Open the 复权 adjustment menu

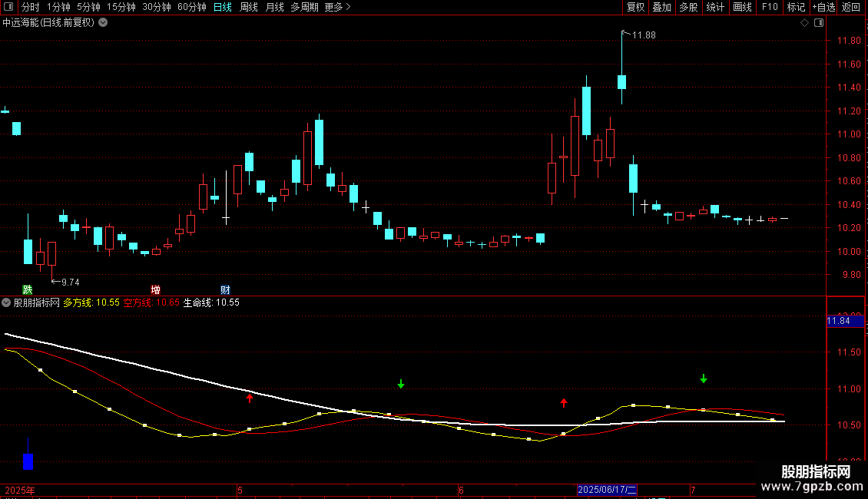pos(635,7)
